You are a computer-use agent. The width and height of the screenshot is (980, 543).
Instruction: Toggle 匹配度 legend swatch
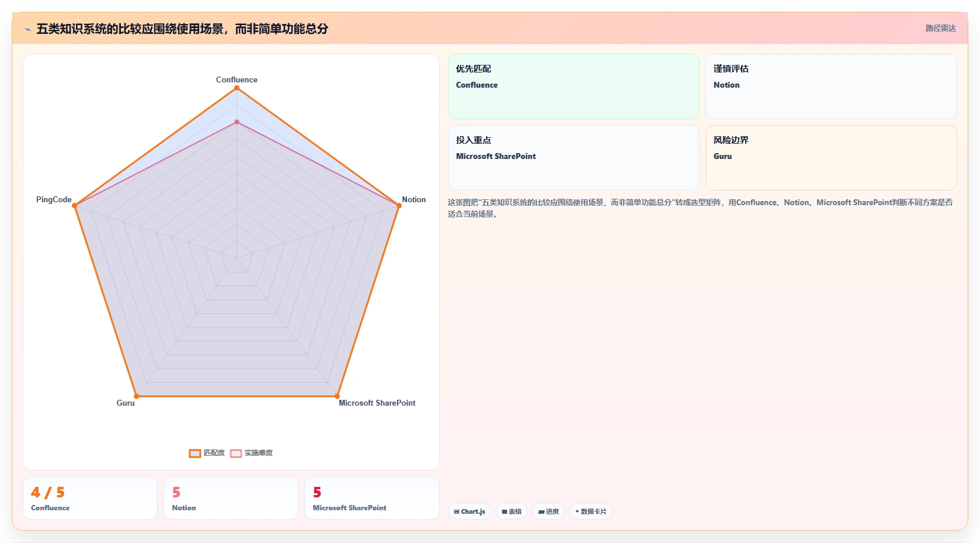[x=195, y=453]
